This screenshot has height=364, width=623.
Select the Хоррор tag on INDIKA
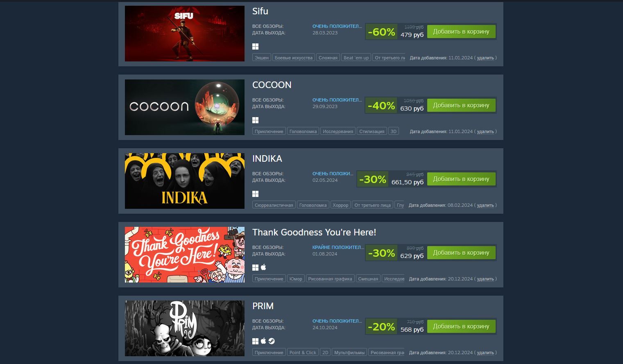tap(340, 205)
